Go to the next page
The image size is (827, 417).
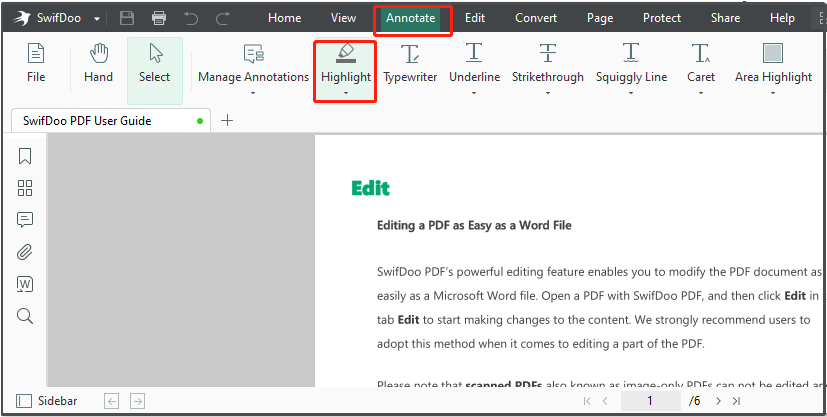[x=718, y=401]
